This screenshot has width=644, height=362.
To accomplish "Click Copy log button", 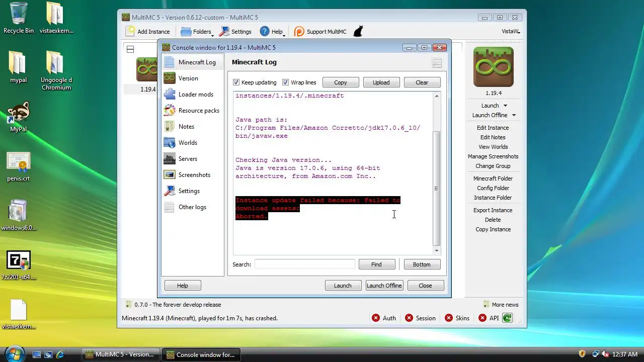I will coord(341,82).
